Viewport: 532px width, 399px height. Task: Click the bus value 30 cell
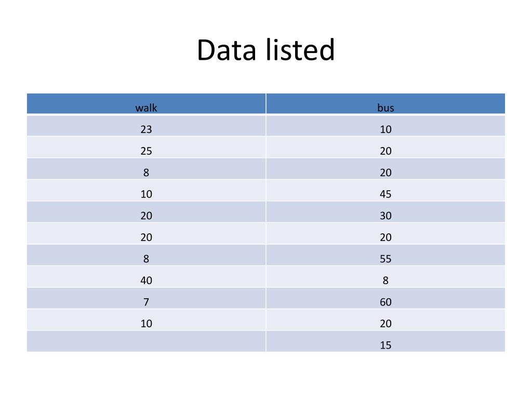pos(385,212)
